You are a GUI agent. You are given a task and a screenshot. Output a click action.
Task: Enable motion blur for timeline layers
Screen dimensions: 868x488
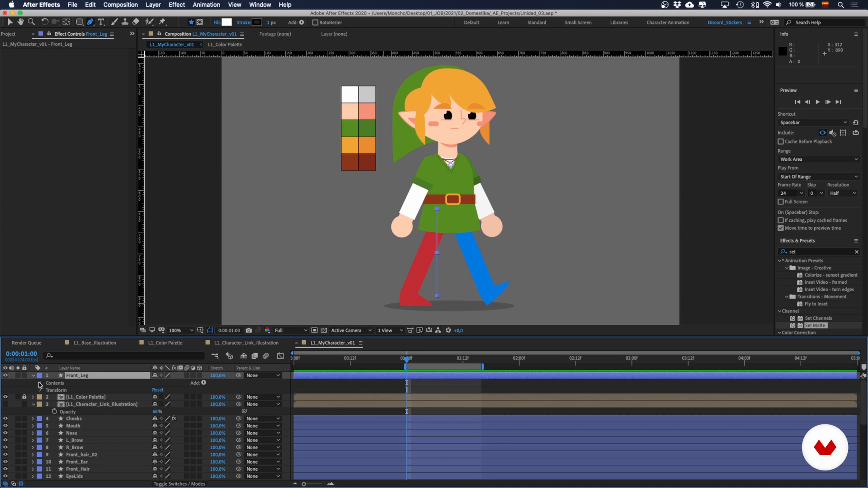(266, 356)
